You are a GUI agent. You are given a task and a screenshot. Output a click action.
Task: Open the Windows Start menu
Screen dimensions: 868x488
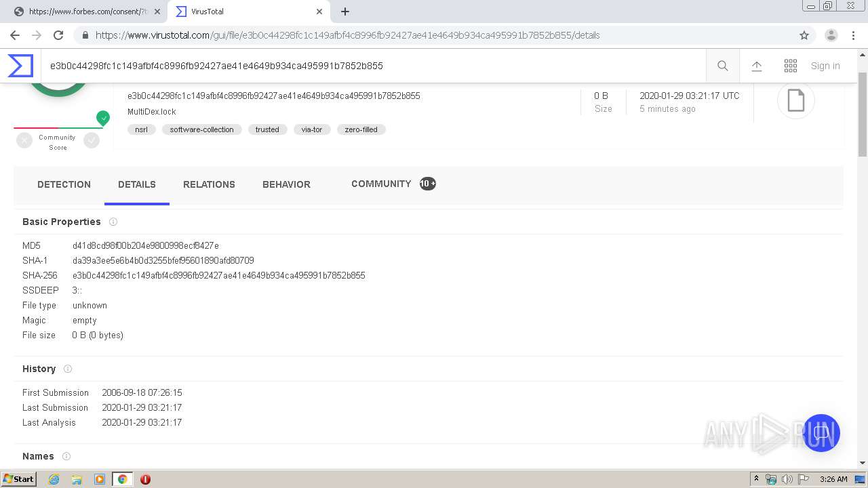tap(19, 479)
